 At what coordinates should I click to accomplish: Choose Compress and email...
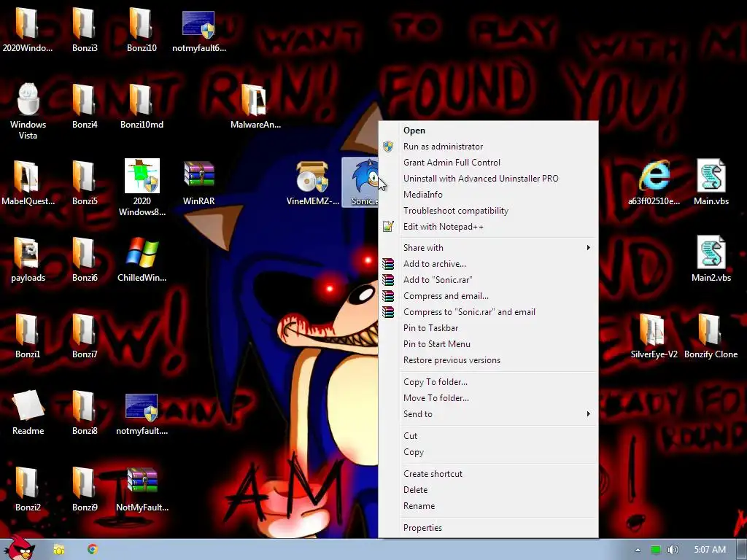(x=488, y=296)
